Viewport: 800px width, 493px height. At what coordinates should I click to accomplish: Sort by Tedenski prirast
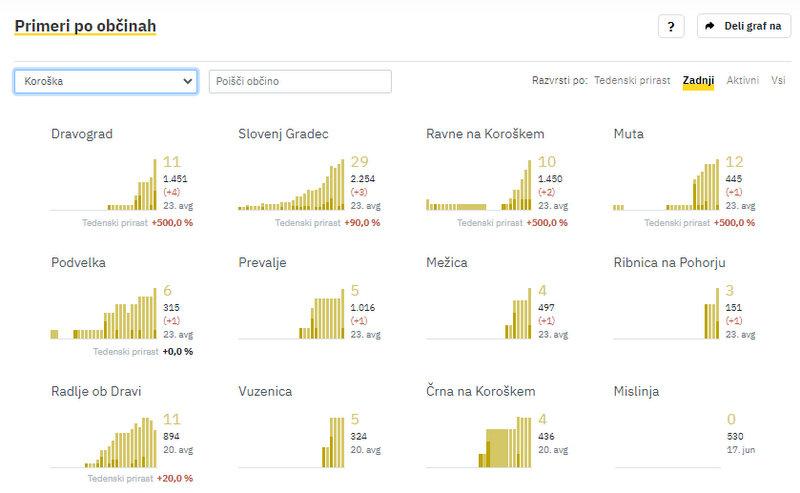(633, 80)
